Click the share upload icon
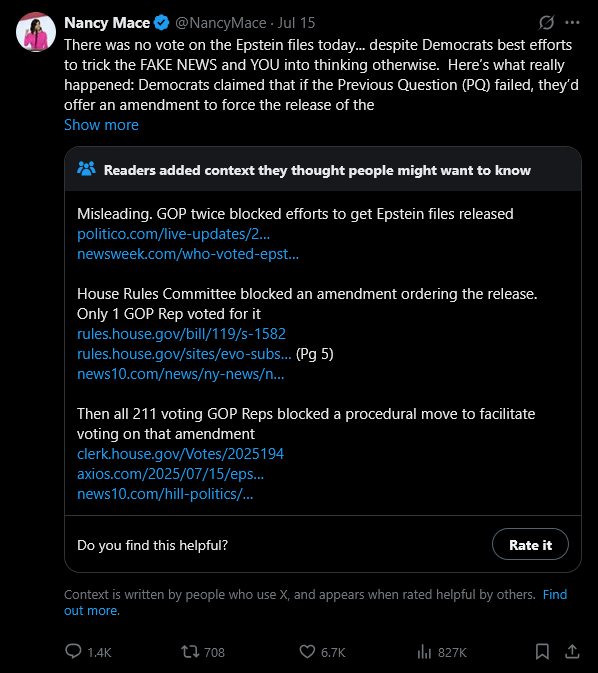 572,652
